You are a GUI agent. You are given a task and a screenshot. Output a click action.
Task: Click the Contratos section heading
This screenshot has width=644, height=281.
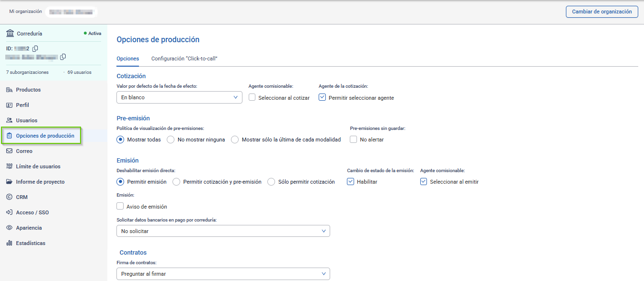pyautogui.click(x=133, y=252)
